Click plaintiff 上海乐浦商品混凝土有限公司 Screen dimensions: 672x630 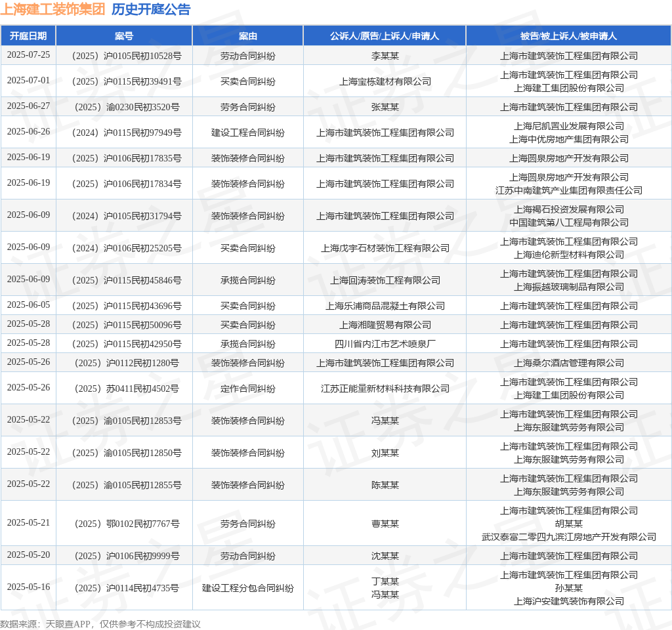(385, 306)
